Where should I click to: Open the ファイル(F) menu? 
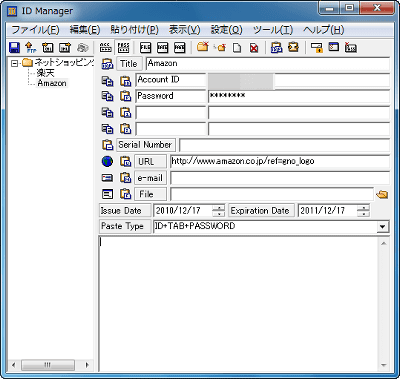[35, 30]
